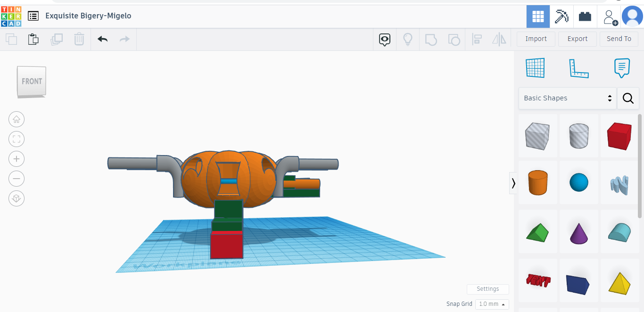The image size is (644, 312).
Task: Hide the selection with the eye icon
Action: click(384, 40)
